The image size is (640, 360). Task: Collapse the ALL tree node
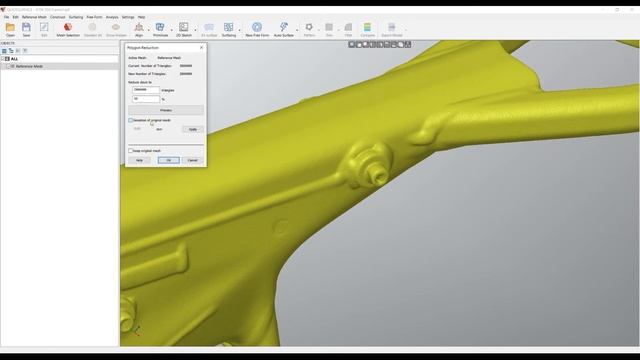[x=3, y=59]
